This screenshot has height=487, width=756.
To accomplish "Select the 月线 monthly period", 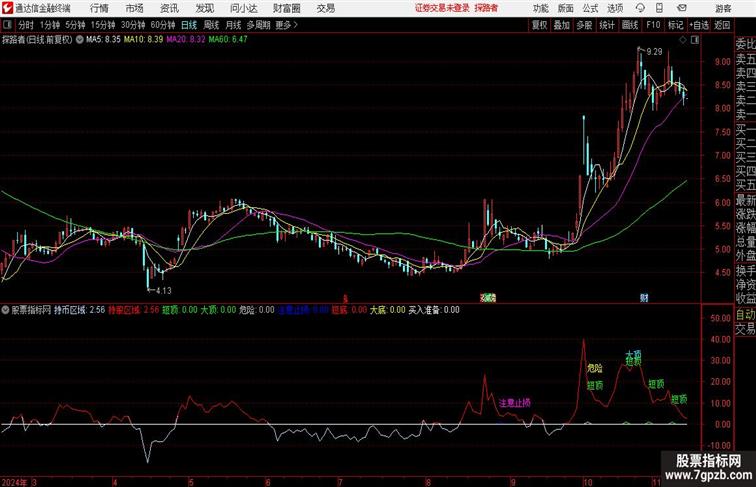I will (233, 25).
